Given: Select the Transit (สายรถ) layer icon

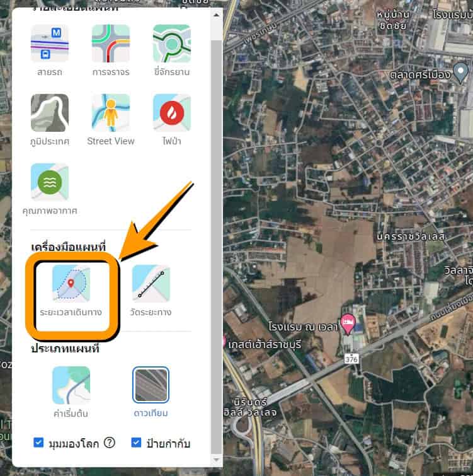Looking at the screenshot, I should 50,44.
